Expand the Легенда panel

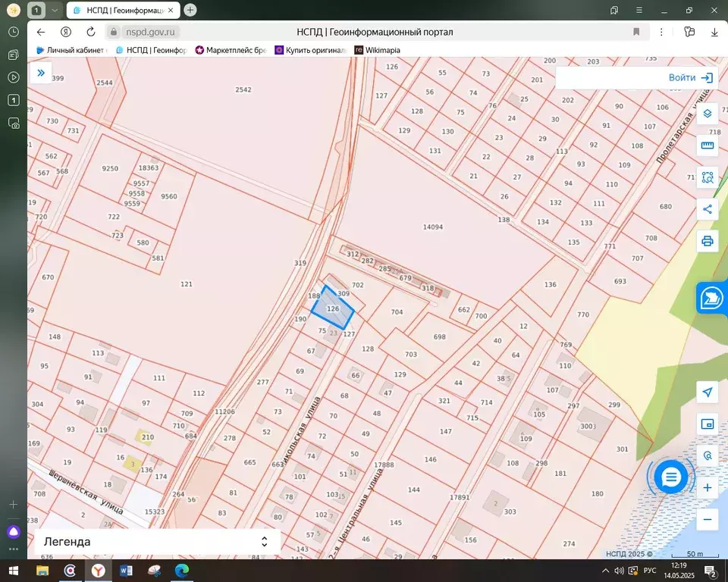tap(158, 542)
